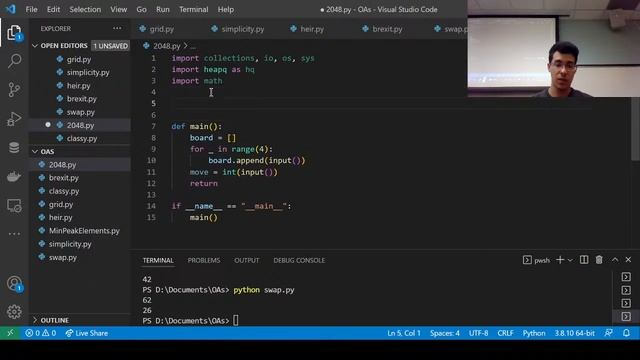Start Live Share session
This screenshot has width=640, height=360.
pos(87,333)
